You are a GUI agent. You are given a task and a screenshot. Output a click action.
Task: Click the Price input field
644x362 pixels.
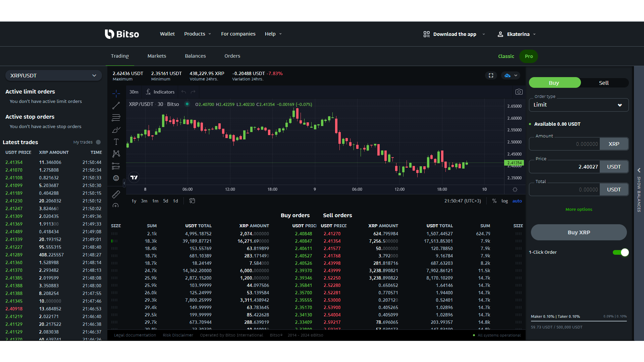point(563,167)
